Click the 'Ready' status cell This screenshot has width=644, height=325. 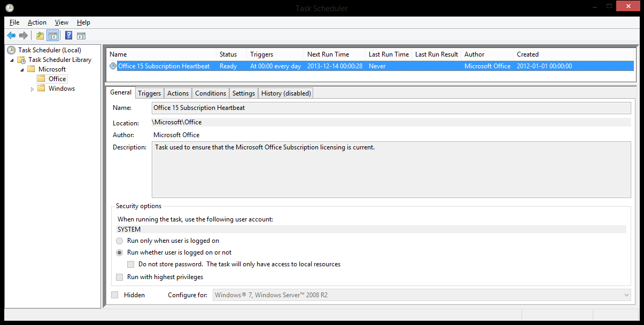coord(228,66)
